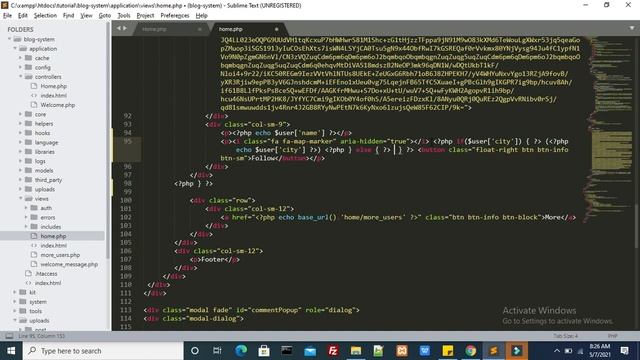
Task: Select home.php in the views folder
Action: tap(53, 236)
